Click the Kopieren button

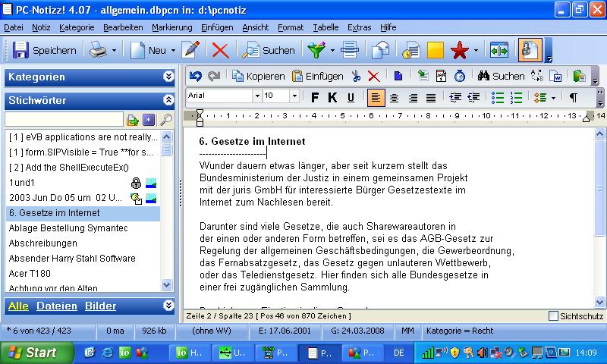(258, 76)
